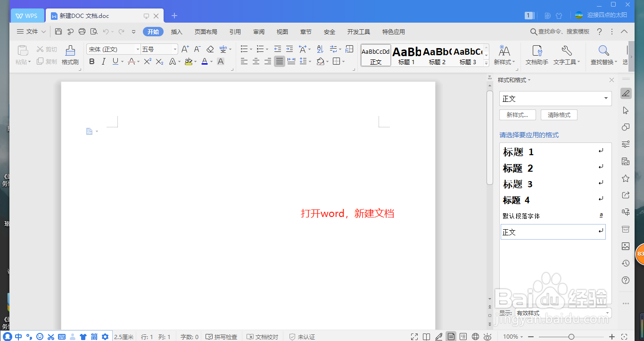Click the clear format button 清除格式

[x=559, y=115]
